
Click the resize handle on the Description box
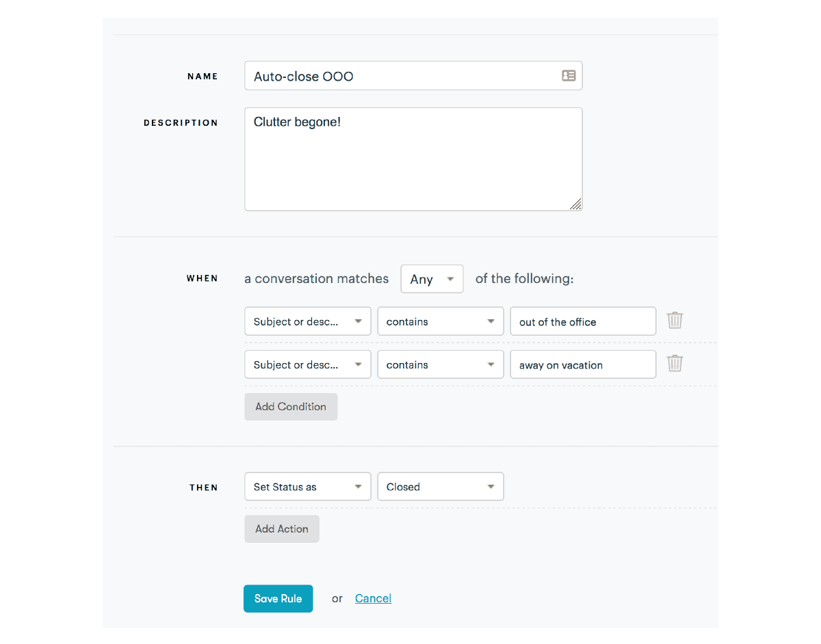[577, 205]
